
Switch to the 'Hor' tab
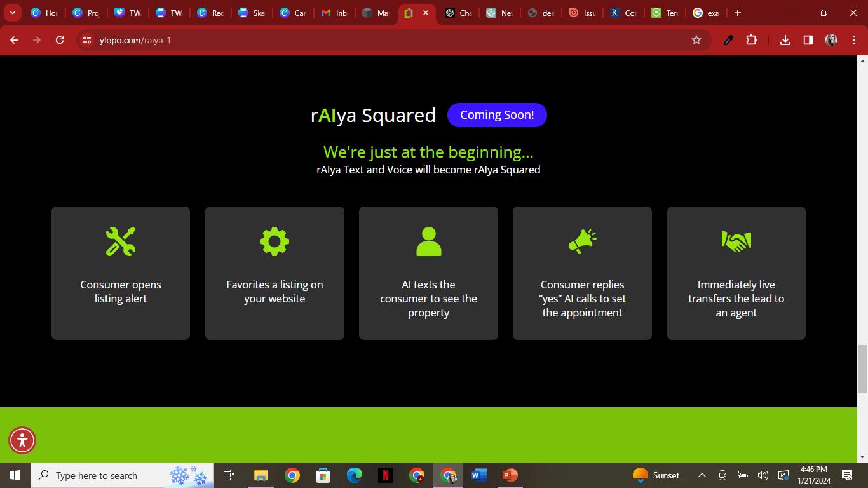(44, 13)
